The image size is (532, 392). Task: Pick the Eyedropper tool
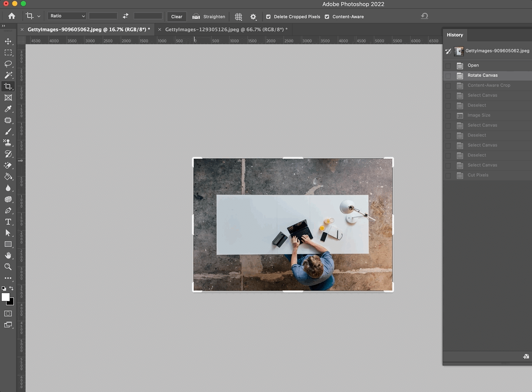pyautogui.click(x=8, y=109)
